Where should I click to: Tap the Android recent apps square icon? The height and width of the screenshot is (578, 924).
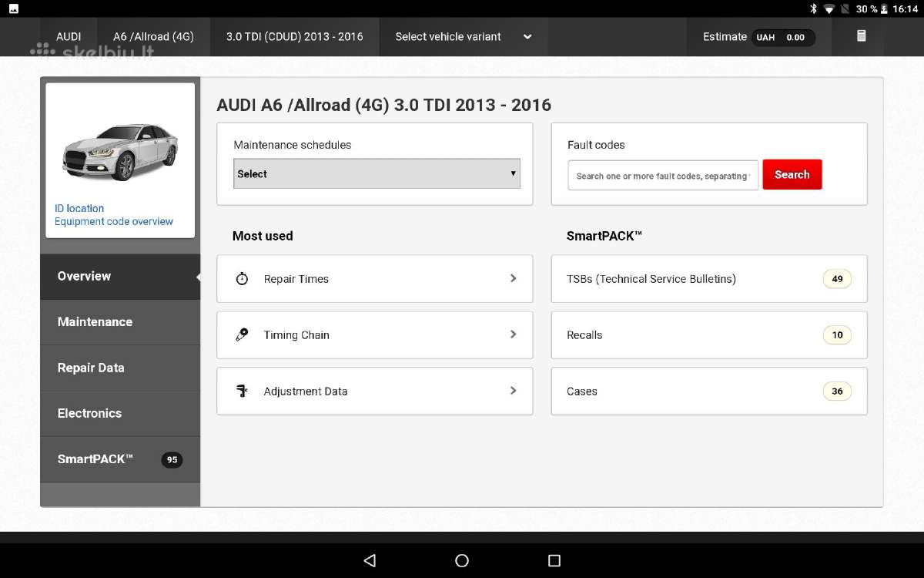(x=554, y=560)
